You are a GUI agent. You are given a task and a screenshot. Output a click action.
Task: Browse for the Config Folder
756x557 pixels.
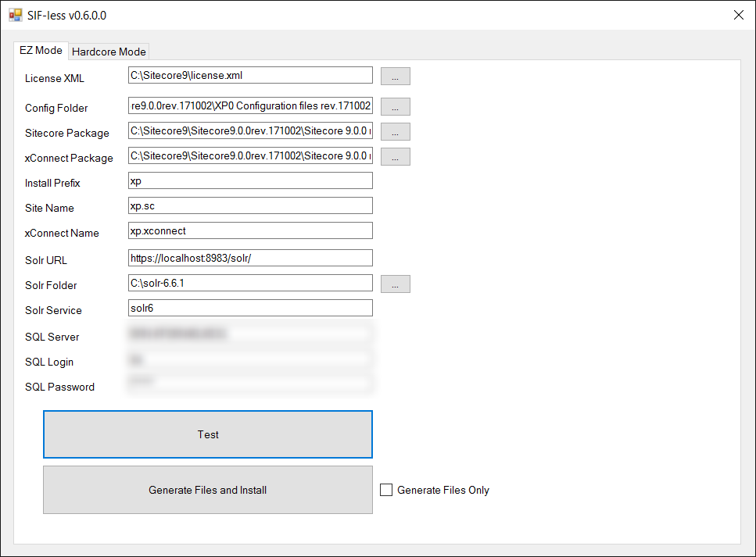tap(396, 106)
